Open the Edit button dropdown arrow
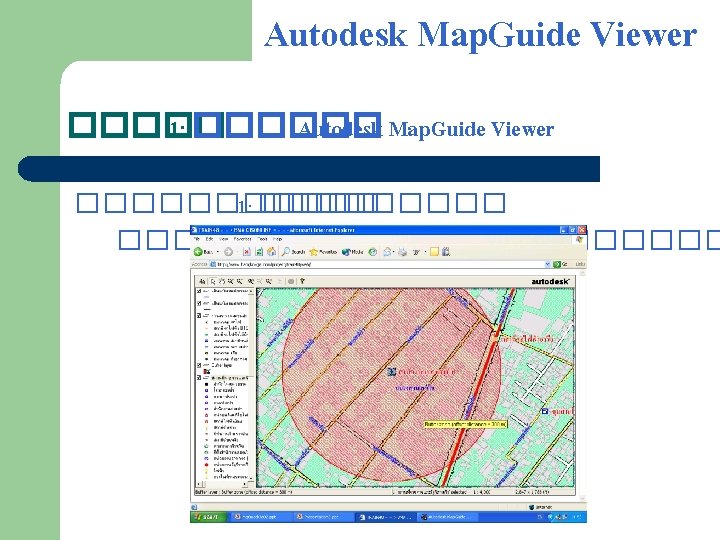 click(x=425, y=252)
